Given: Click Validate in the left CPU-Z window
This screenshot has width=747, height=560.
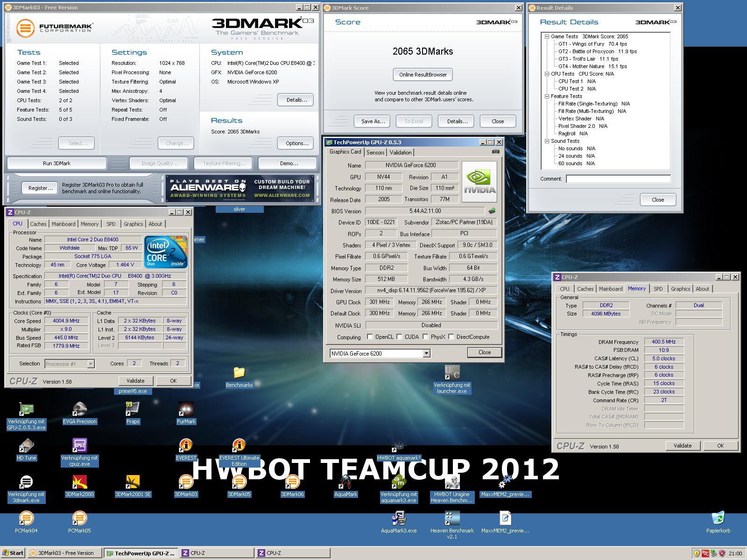Looking at the screenshot, I should pos(135,381).
